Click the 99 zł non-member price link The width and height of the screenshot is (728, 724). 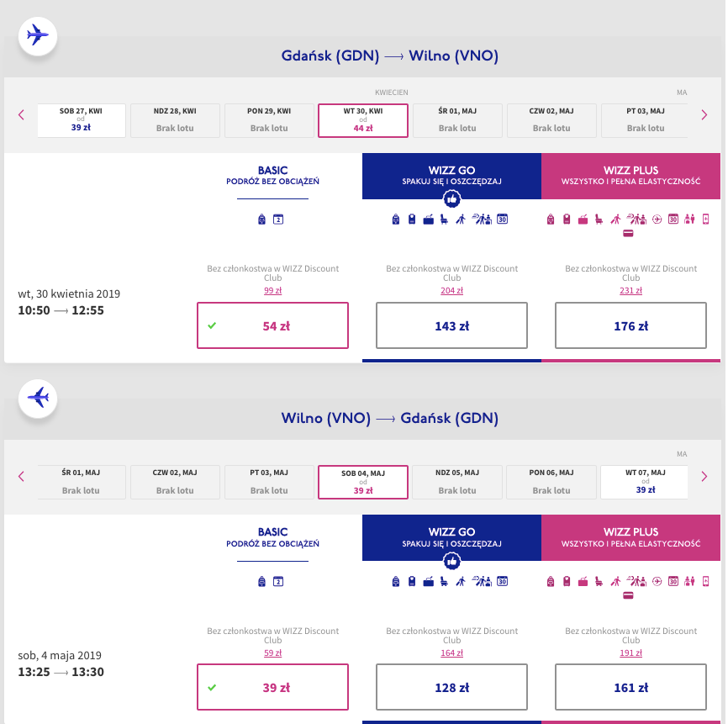point(272,290)
